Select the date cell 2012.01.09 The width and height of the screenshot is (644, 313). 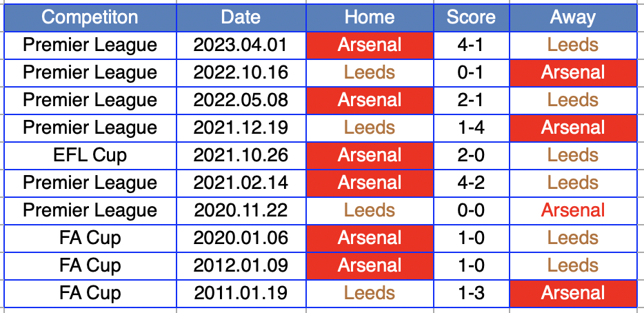tap(241, 266)
